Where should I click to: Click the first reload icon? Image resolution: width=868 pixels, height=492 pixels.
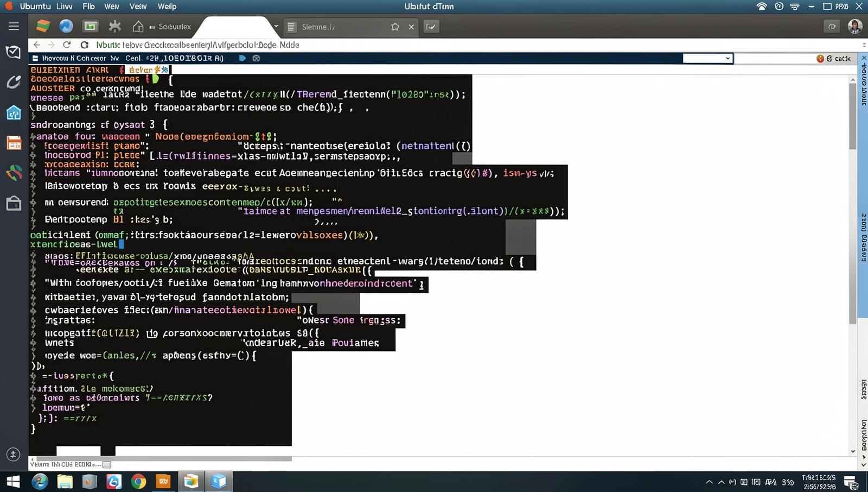67,45
